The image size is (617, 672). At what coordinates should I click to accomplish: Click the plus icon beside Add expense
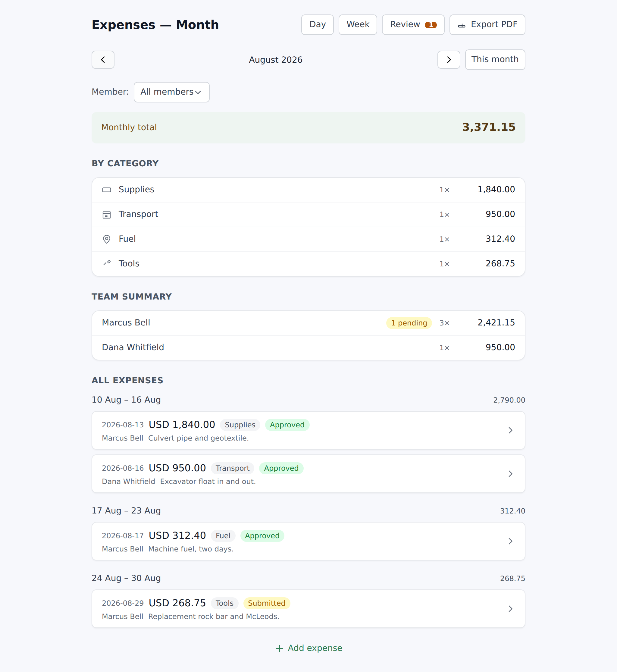tap(280, 648)
